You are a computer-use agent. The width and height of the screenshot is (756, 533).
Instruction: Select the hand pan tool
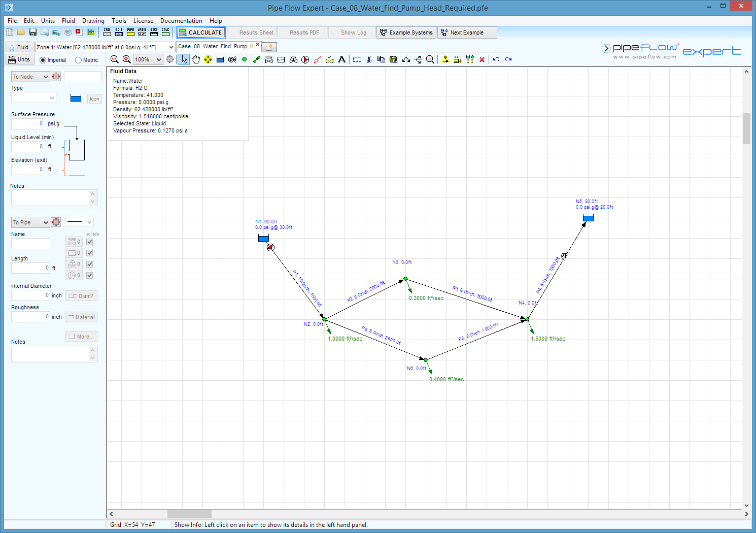196,59
